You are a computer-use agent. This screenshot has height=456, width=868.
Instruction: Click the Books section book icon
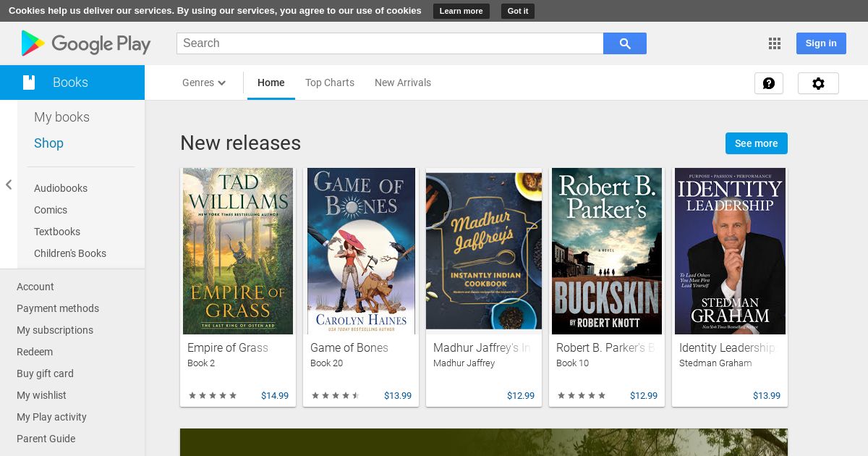(x=29, y=83)
